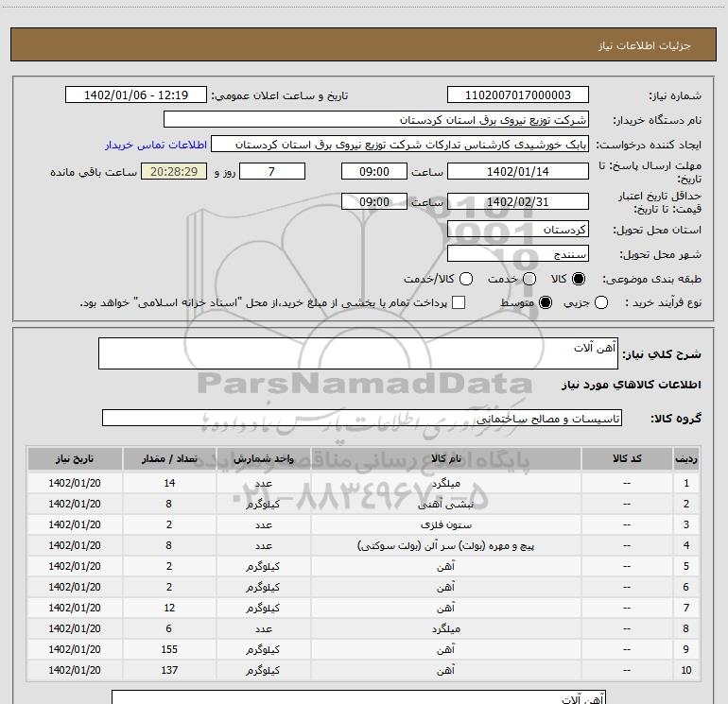Click the واحد شمارش column header

pos(263,458)
